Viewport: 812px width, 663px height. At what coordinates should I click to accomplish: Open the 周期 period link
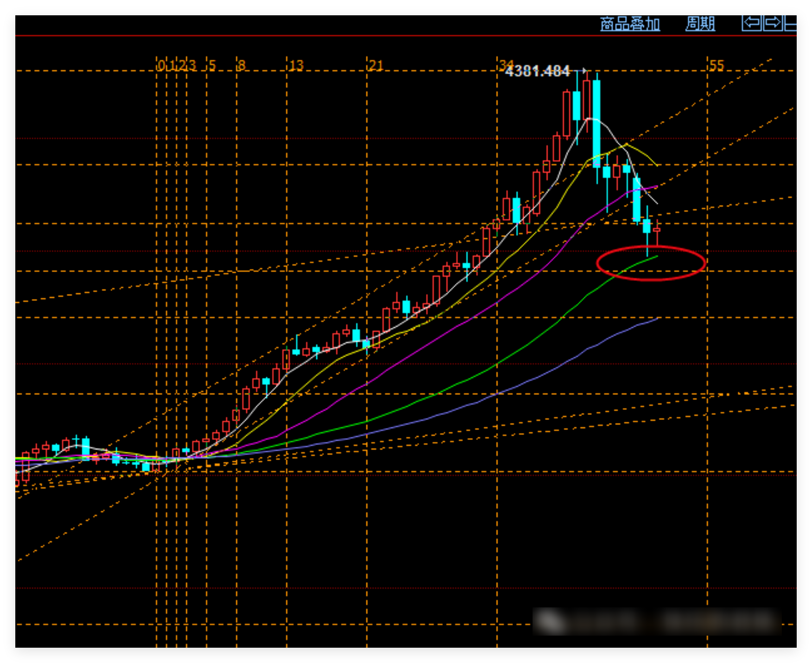pos(700,24)
